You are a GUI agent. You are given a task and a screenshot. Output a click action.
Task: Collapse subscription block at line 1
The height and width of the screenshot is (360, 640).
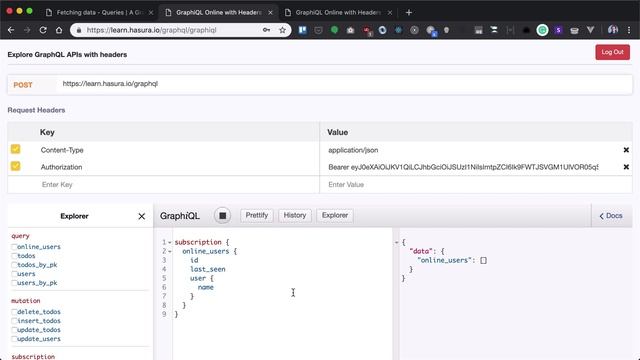coord(170,242)
